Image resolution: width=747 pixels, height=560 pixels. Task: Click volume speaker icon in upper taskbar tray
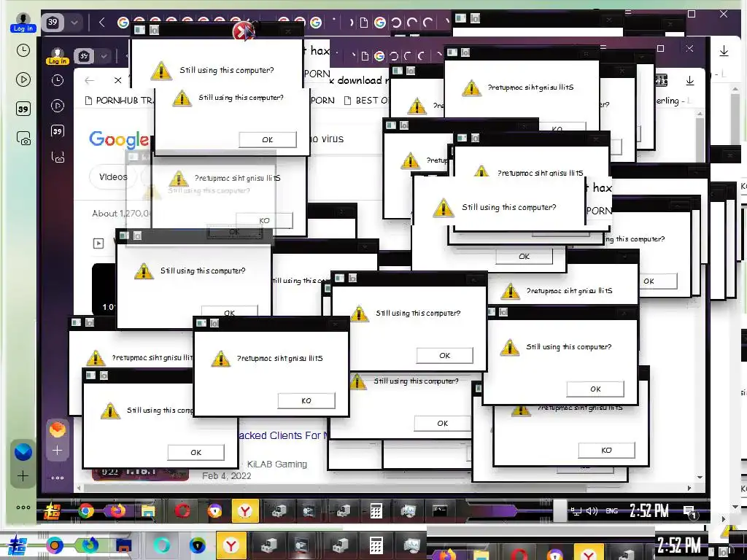click(x=592, y=511)
